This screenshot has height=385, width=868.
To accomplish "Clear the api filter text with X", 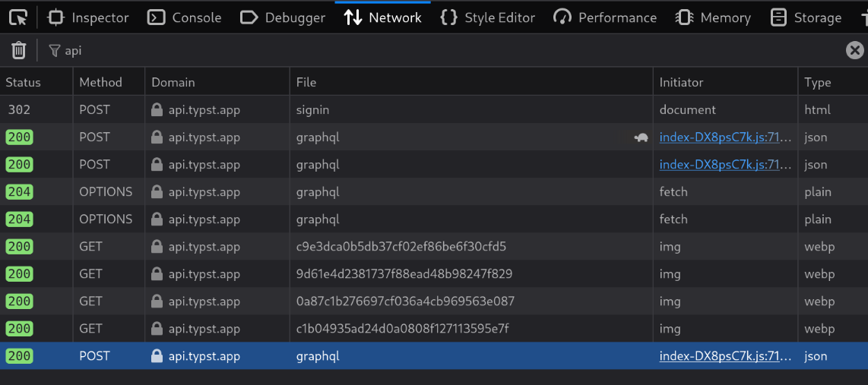I will [855, 51].
